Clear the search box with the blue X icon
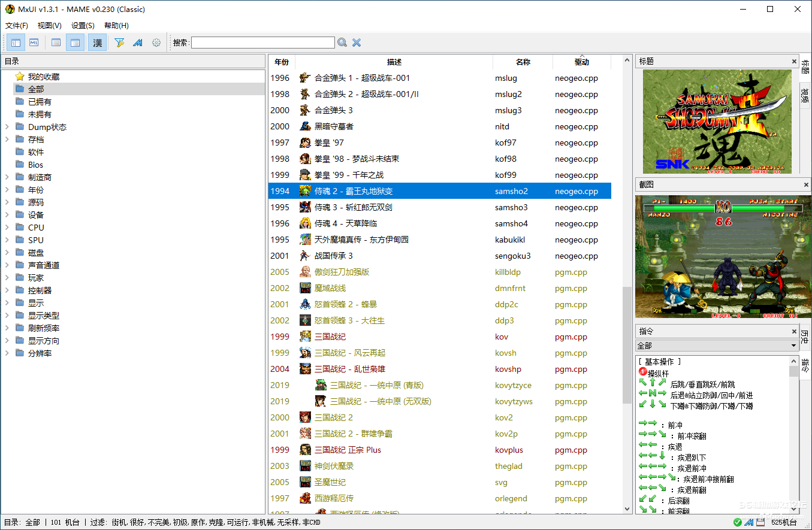812x530 pixels. pyautogui.click(x=356, y=43)
